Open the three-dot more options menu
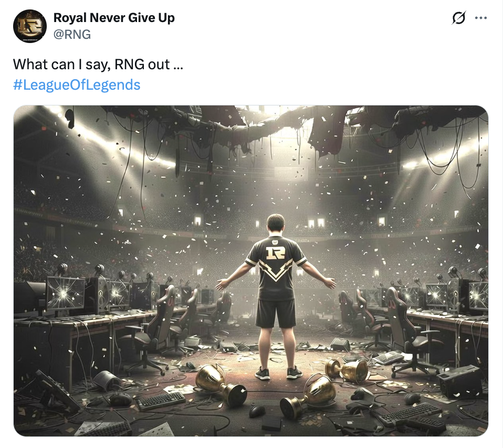 pyautogui.click(x=480, y=18)
